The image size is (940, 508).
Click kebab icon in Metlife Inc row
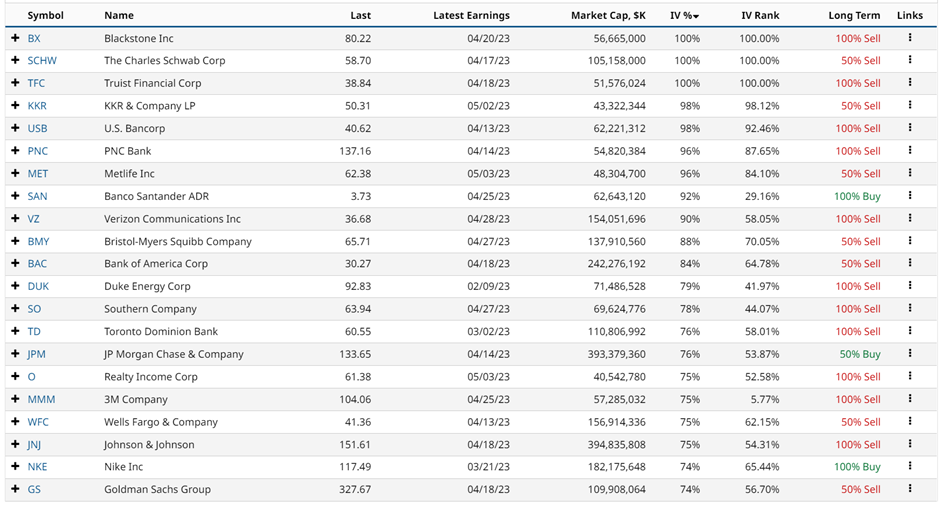pos(910,173)
